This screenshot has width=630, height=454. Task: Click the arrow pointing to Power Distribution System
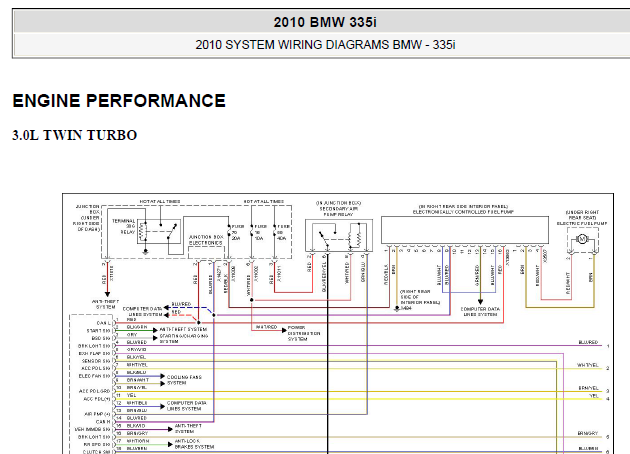[x=283, y=330]
